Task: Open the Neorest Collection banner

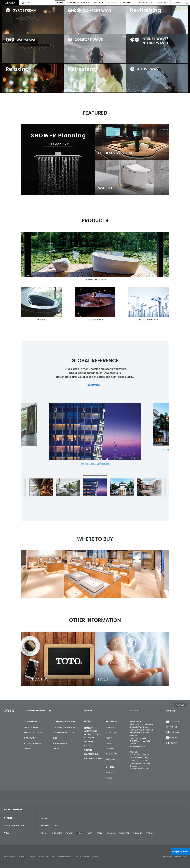Action: [95, 254]
